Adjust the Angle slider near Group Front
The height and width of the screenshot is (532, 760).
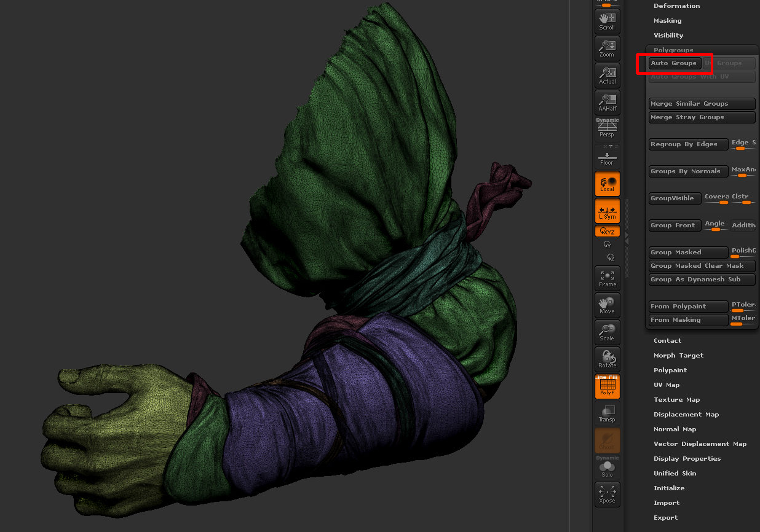[716, 225]
